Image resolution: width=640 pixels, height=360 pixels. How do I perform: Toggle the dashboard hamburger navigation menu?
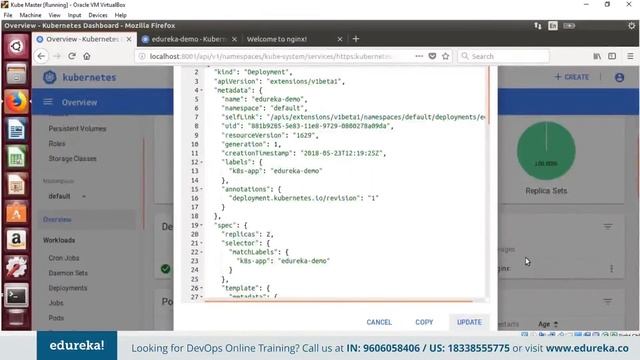[48, 102]
